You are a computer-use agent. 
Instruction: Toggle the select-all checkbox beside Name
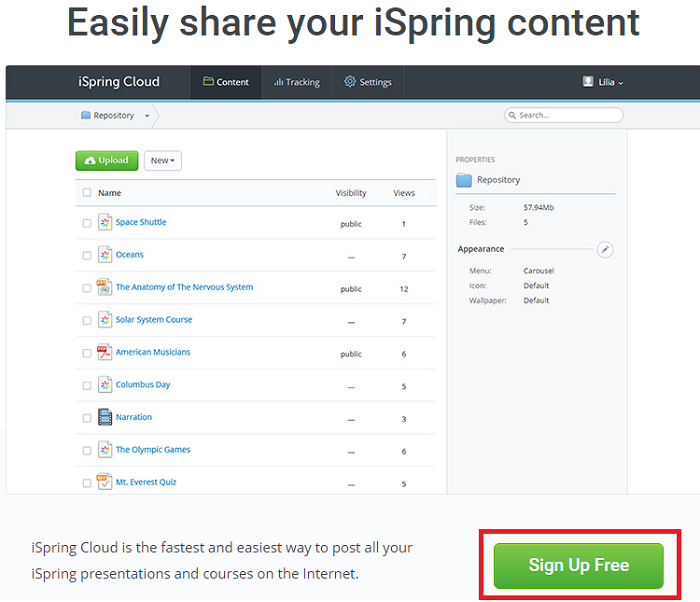click(87, 193)
